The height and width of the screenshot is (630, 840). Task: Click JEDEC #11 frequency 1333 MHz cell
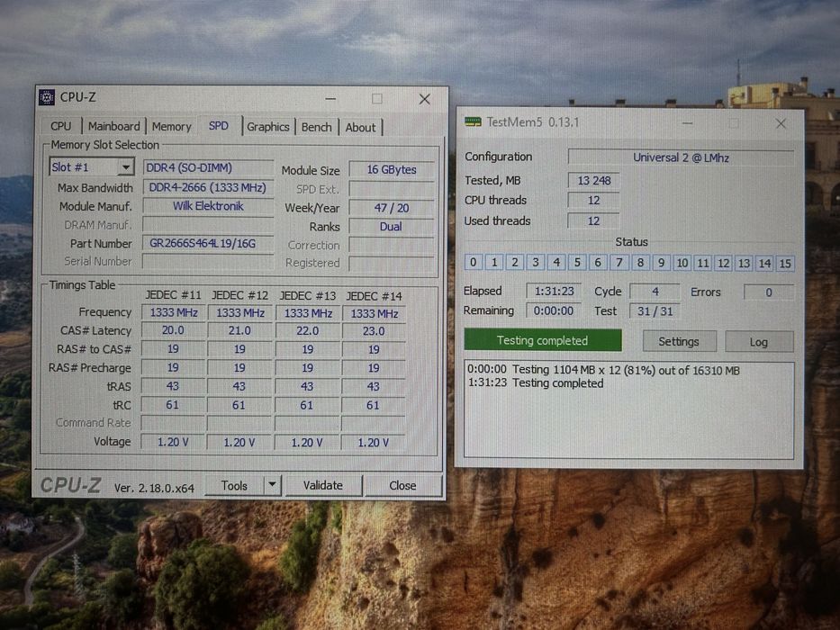pyautogui.click(x=174, y=312)
